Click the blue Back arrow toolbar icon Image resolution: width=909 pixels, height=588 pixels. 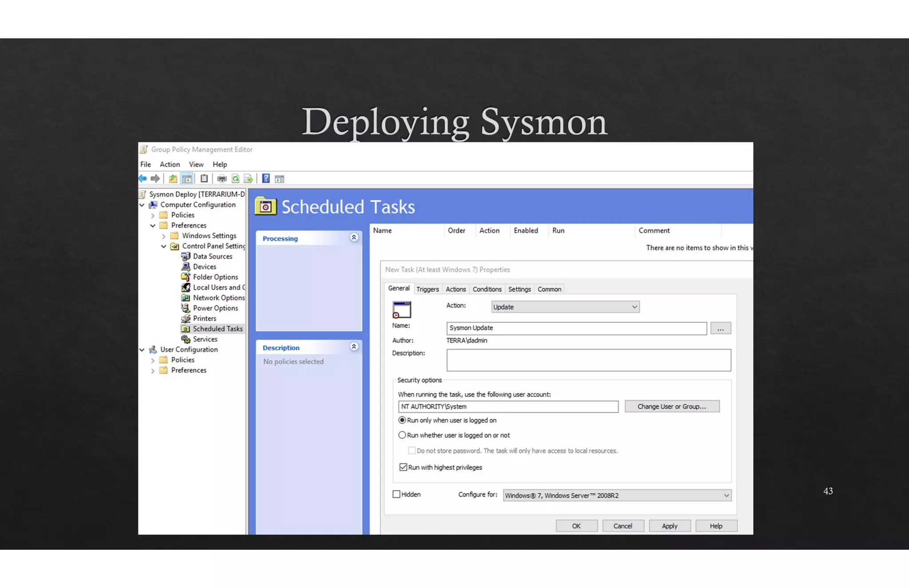click(143, 179)
